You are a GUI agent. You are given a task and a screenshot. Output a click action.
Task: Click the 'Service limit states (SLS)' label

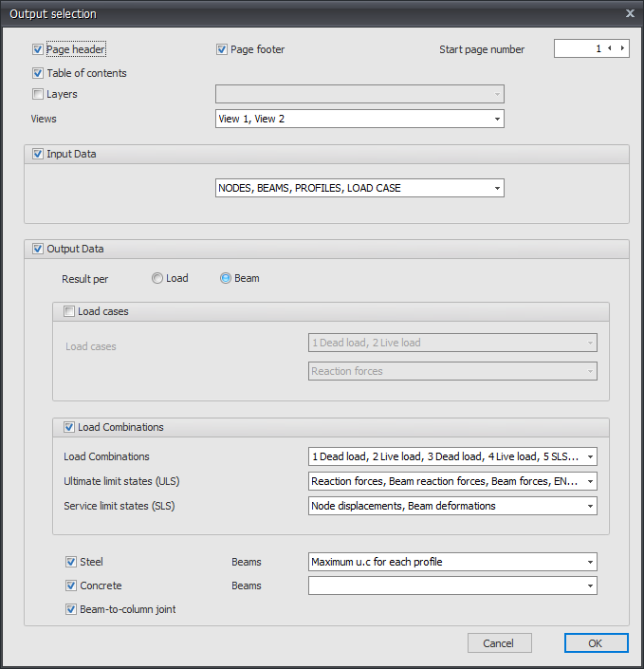(x=120, y=506)
